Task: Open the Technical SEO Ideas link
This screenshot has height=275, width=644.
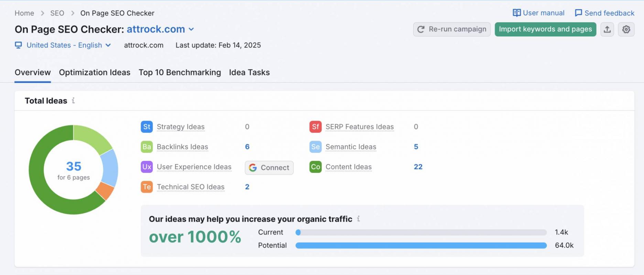Action: [190, 187]
